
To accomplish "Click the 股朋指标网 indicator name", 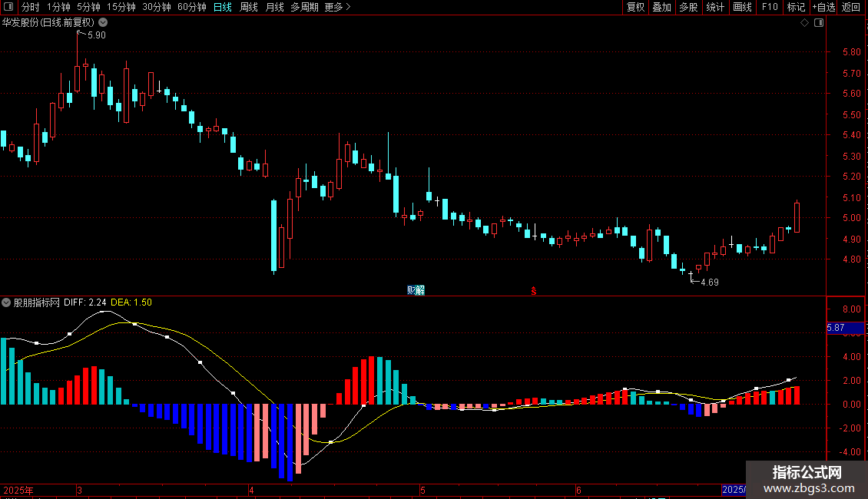I will point(37,302).
